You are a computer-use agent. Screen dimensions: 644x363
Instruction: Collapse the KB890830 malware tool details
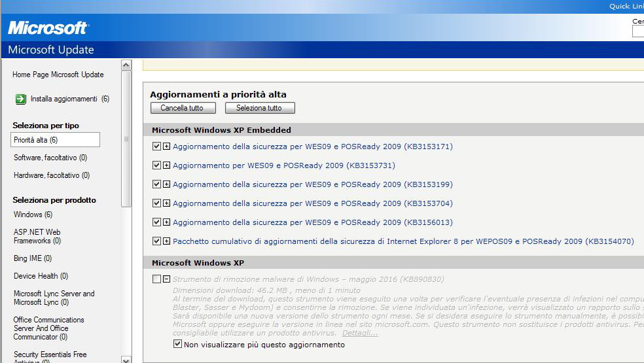click(166, 279)
